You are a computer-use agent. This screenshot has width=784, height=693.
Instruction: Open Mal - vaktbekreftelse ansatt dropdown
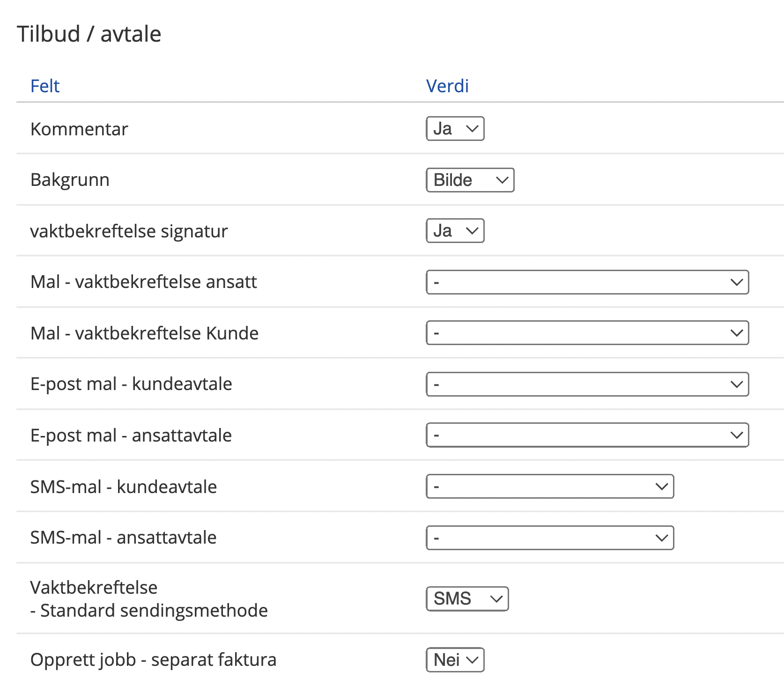click(587, 282)
